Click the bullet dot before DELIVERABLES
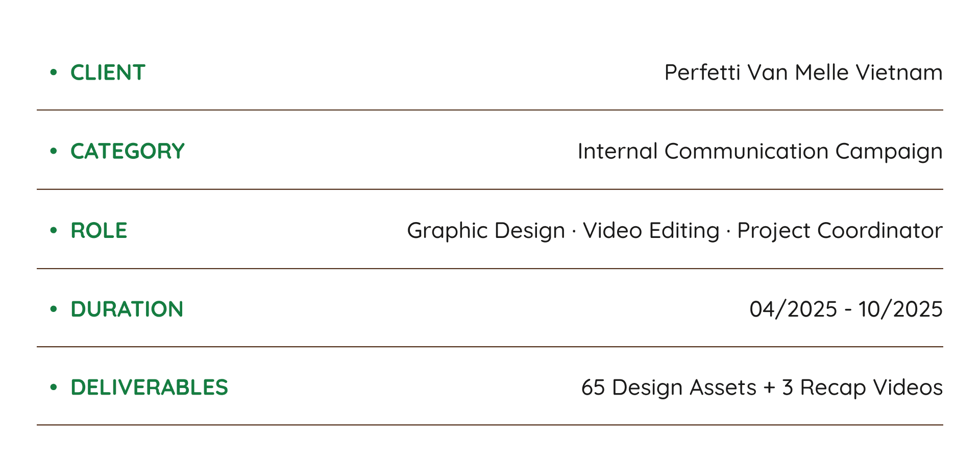This screenshot has width=980, height=458. (x=54, y=387)
